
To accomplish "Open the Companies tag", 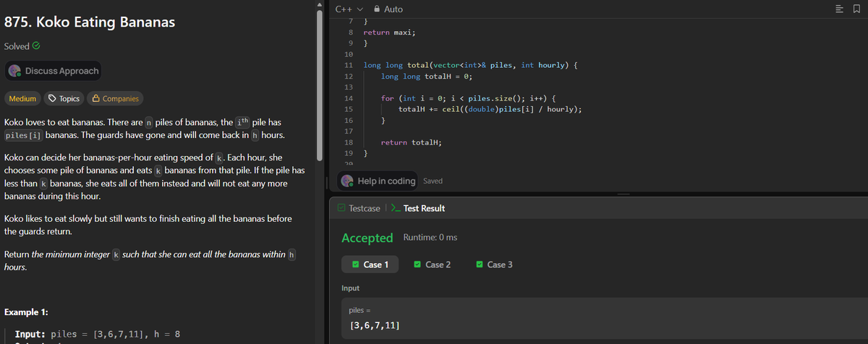I will [116, 98].
